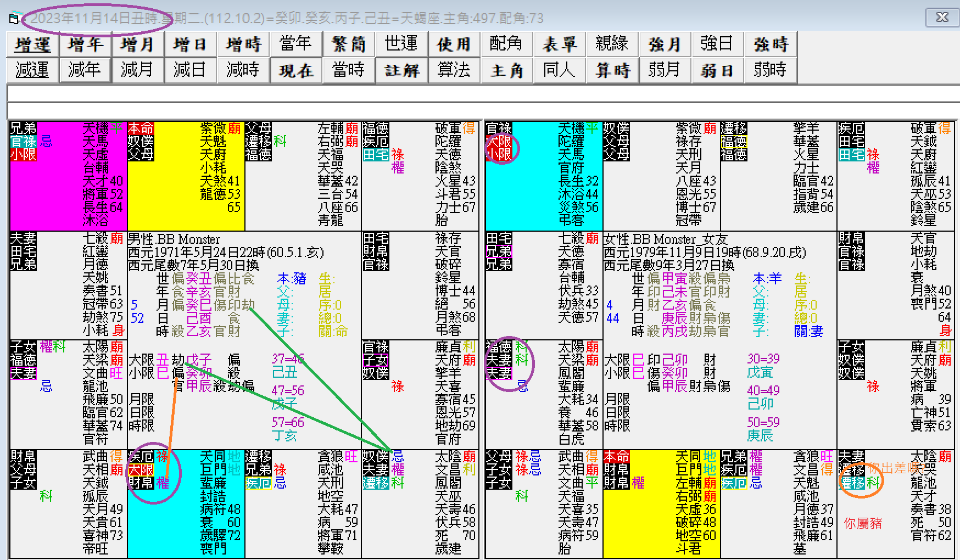The width and height of the screenshot is (960, 560).
Task: Click the yellow 本命 palace cell with 紫微 in left chart
Action: coord(186,175)
